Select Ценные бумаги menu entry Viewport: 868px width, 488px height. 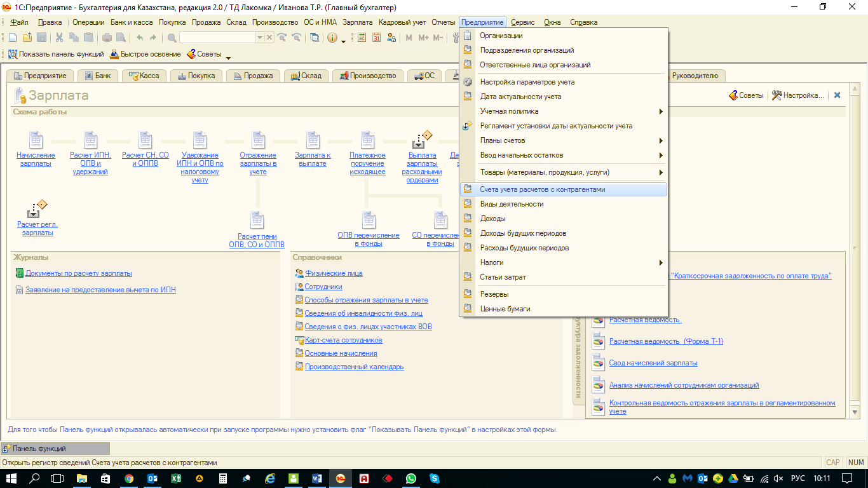click(563, 309)
